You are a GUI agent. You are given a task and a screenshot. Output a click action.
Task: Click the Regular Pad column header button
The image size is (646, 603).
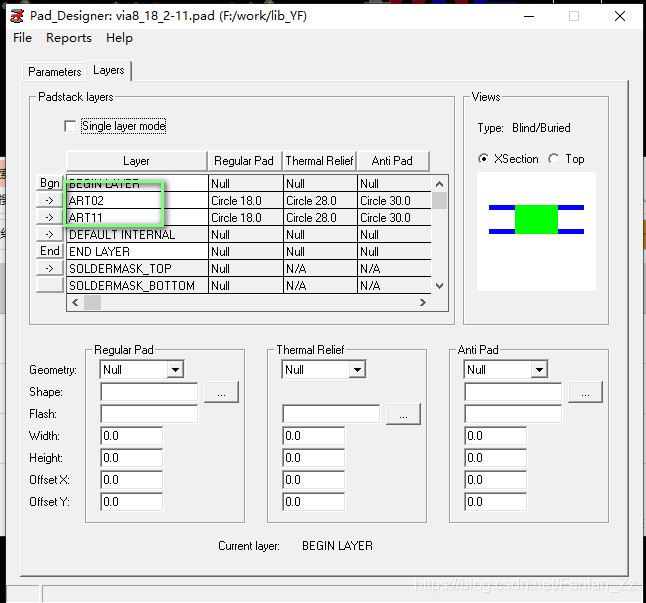243,161
